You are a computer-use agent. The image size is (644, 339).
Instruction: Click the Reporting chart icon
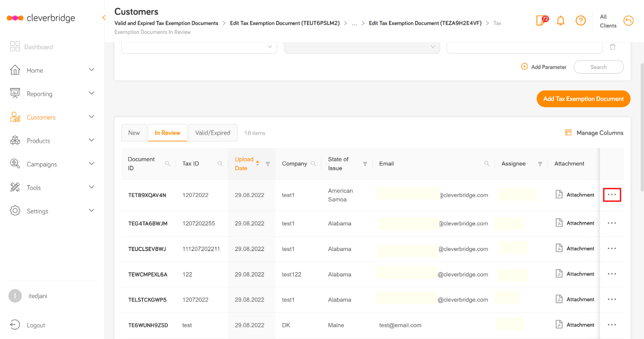[15, 93]
